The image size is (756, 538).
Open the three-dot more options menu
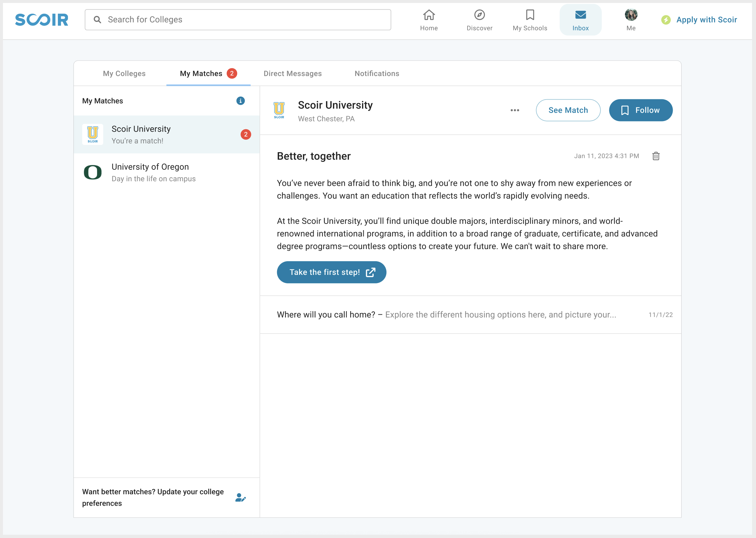514,110
